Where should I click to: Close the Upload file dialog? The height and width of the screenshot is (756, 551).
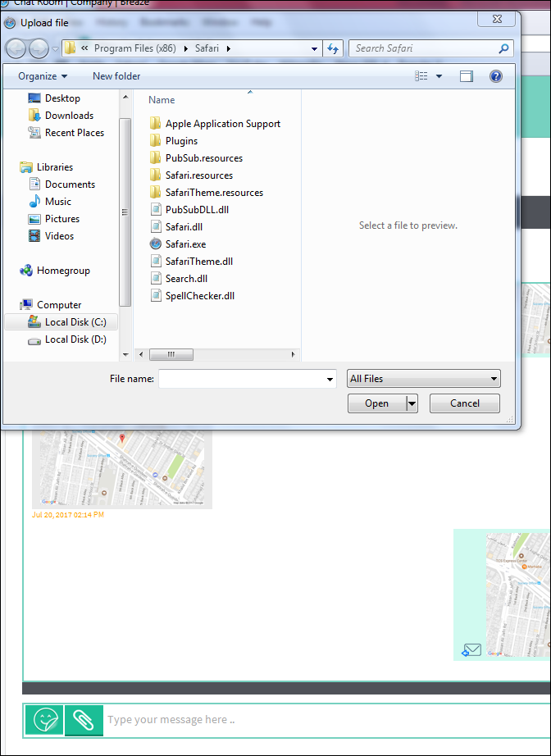coord(497,20)
